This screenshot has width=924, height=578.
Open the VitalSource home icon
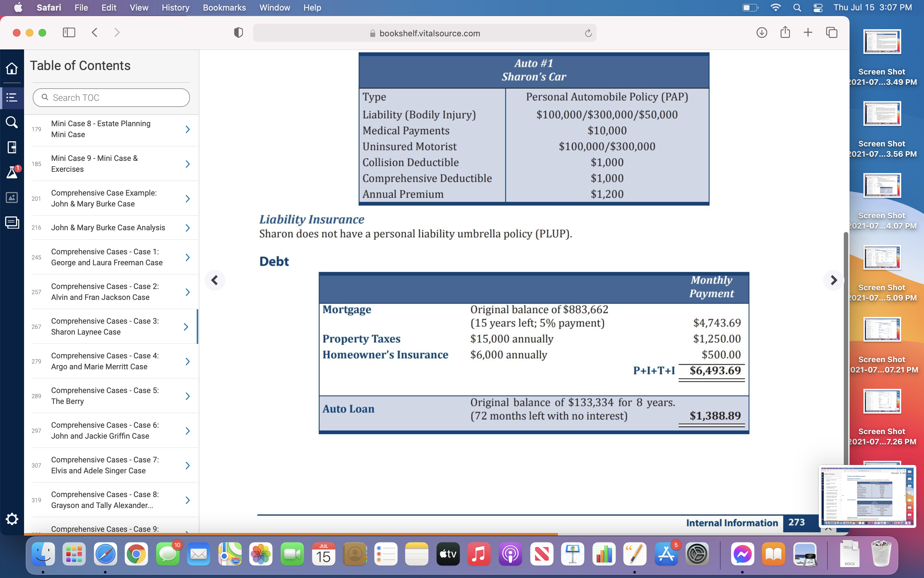click(x=12, y=68)
